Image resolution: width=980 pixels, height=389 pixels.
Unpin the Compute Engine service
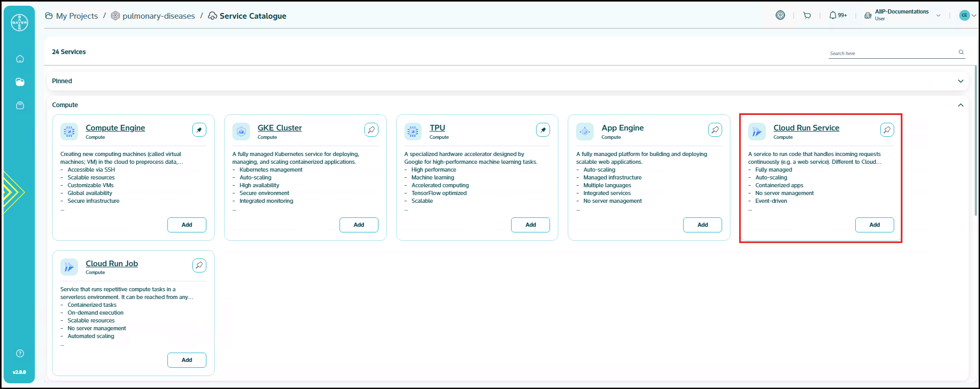(199, 130)
